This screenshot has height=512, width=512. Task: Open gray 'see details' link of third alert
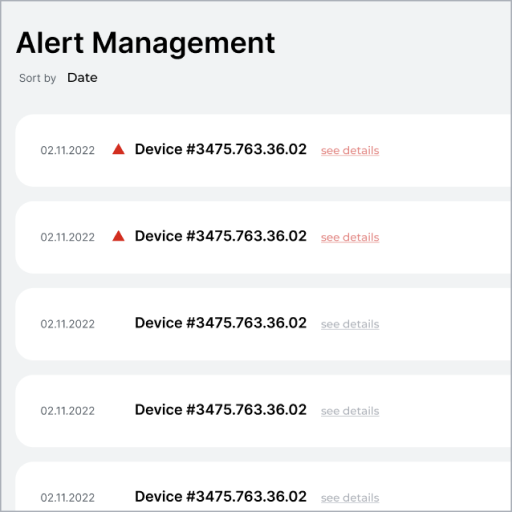tap(350, 324)
